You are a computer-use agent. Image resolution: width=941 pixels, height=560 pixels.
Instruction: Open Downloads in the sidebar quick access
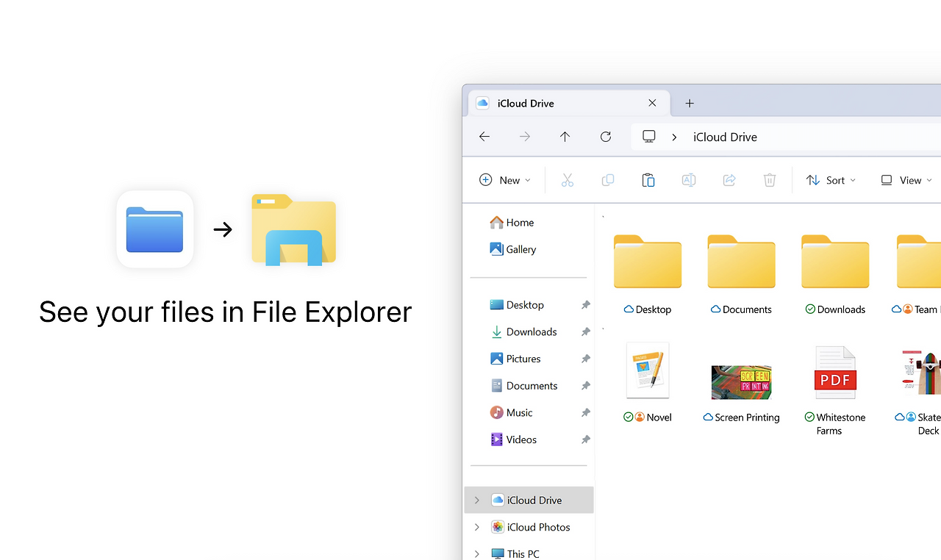tap(523, 332)
